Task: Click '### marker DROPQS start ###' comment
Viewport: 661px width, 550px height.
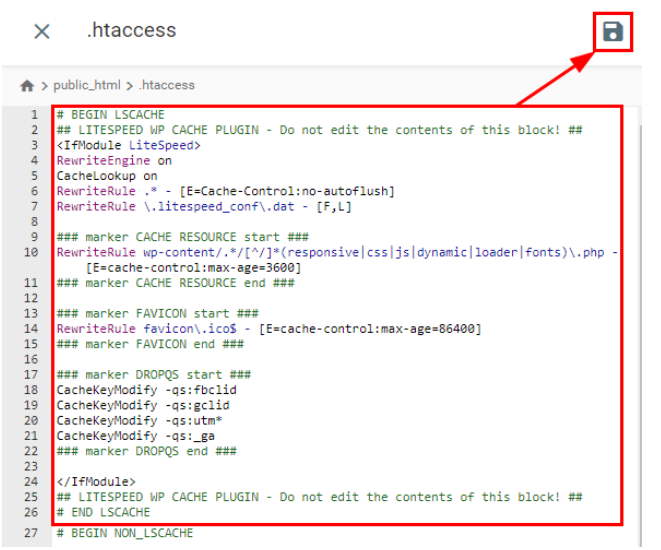Action: (154, 375)
